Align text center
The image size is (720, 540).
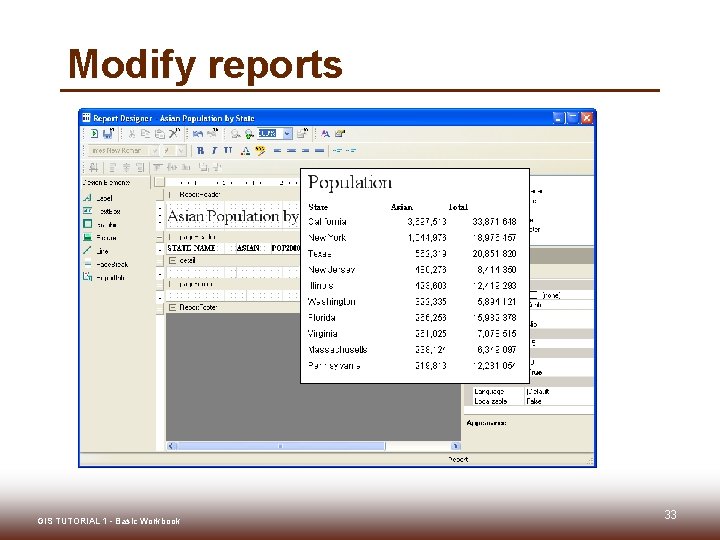[x=291, y=151]
